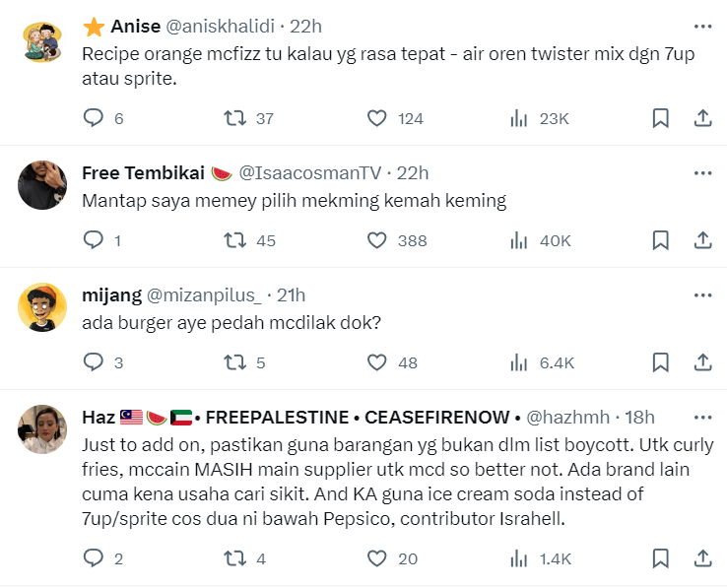Share Anise's tweet via share icon

703,118
